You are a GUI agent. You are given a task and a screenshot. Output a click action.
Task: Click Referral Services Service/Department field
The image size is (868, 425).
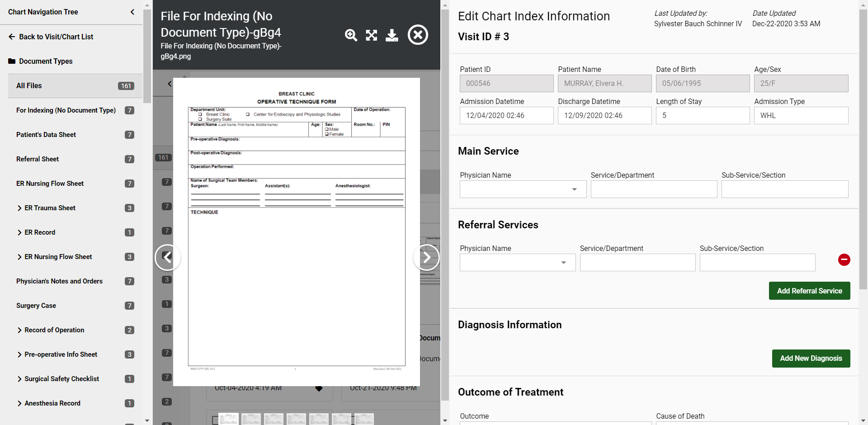click(637, 263)
